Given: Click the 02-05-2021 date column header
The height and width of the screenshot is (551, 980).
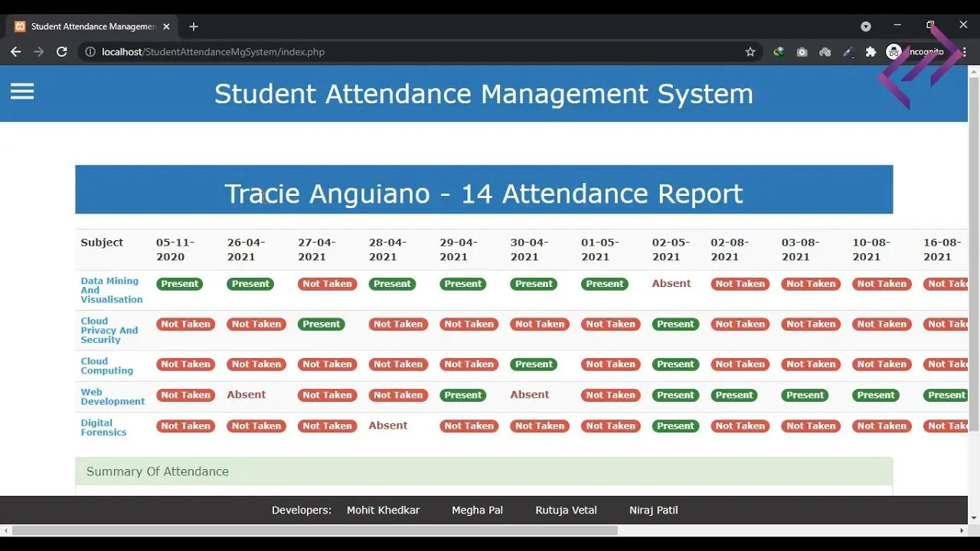Looking at the screenshot, I should coord(671,249).
